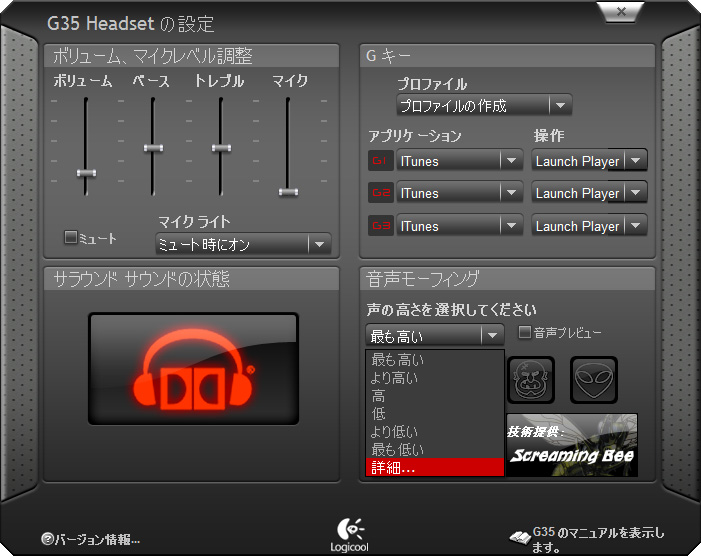Select the alien voice morph icon
Image resolution: width=701 pixels, height=556 pixels.
point(594,380)
